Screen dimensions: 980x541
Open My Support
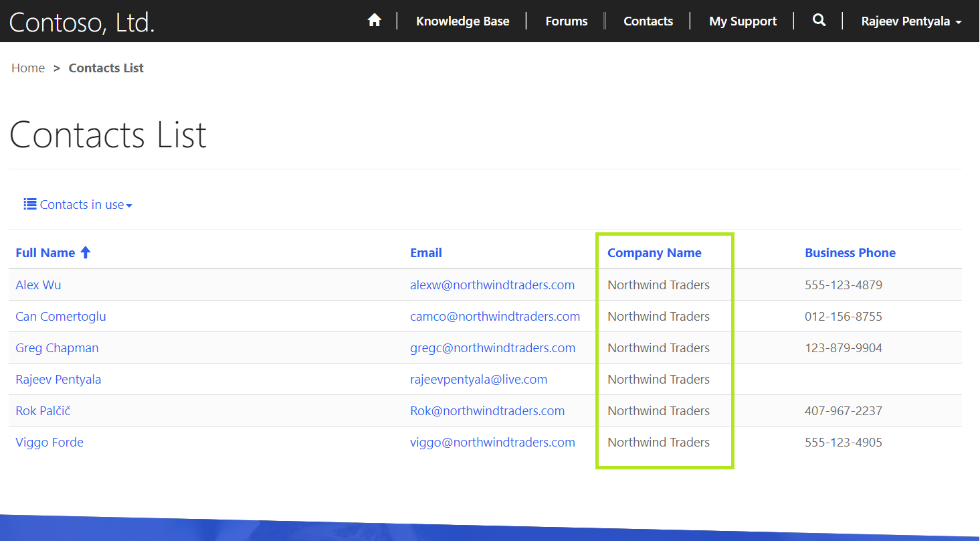click(743, 21)
